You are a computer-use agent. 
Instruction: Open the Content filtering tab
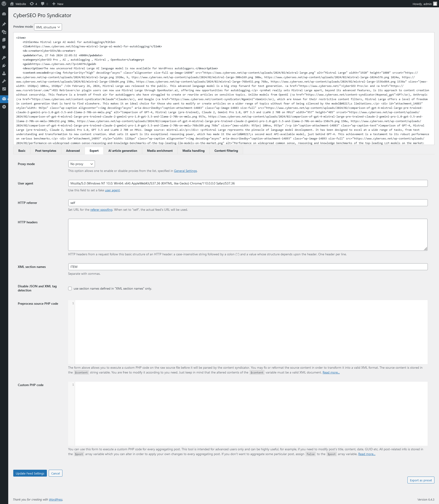coord(226,151)
